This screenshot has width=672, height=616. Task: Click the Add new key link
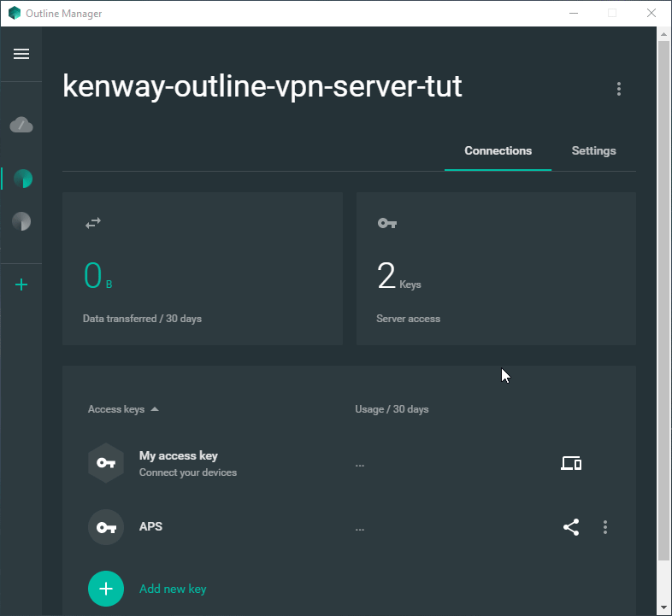pos(173,589)
